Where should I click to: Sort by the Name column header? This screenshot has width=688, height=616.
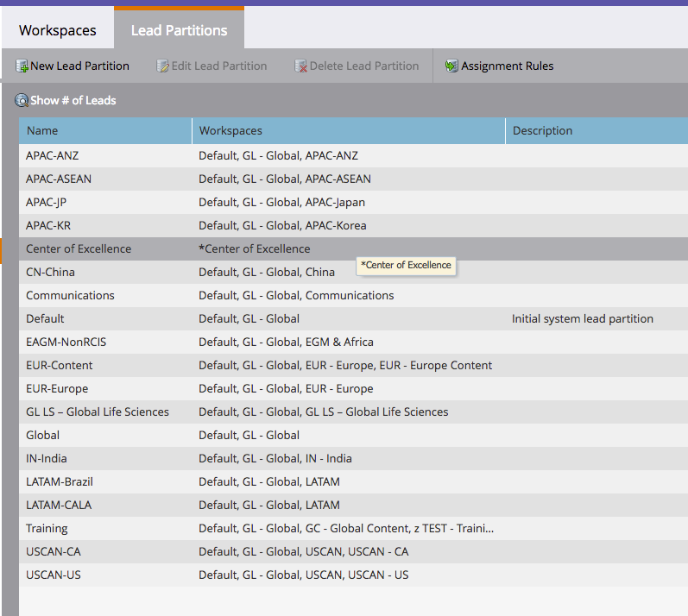105,130
